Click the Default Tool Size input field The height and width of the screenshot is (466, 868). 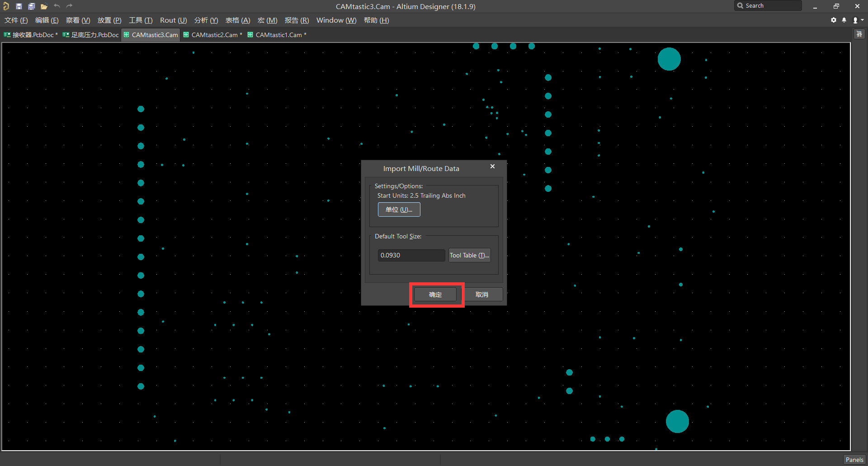(411, 255)
